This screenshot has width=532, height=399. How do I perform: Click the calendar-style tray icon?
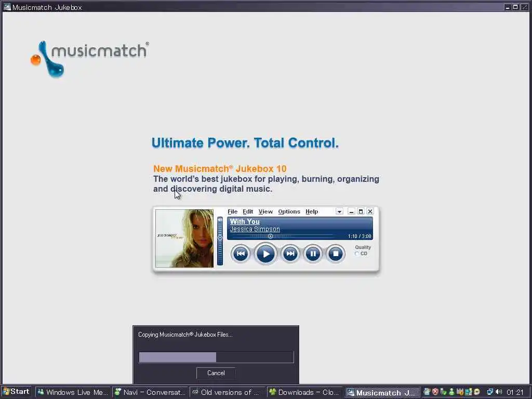460,392
